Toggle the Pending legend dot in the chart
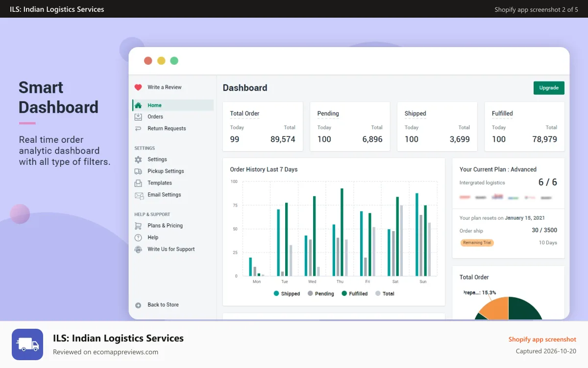This screenshot has width=588, height=368. pyautogui.click(x=310, y=293)
